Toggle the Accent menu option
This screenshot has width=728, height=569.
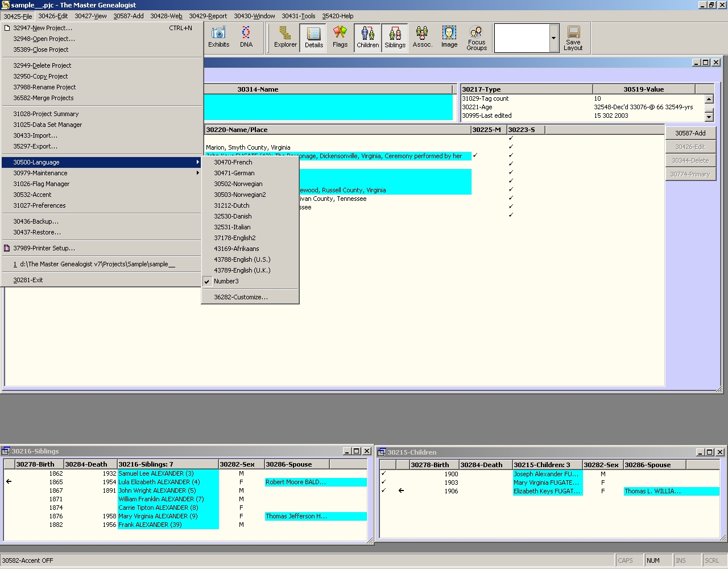click(x=102, y=195)
